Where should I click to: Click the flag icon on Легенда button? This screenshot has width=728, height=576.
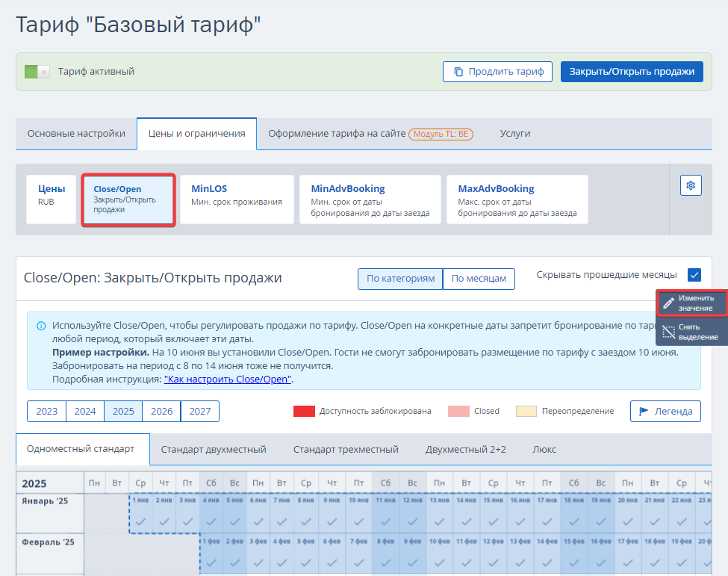[643, 412]
